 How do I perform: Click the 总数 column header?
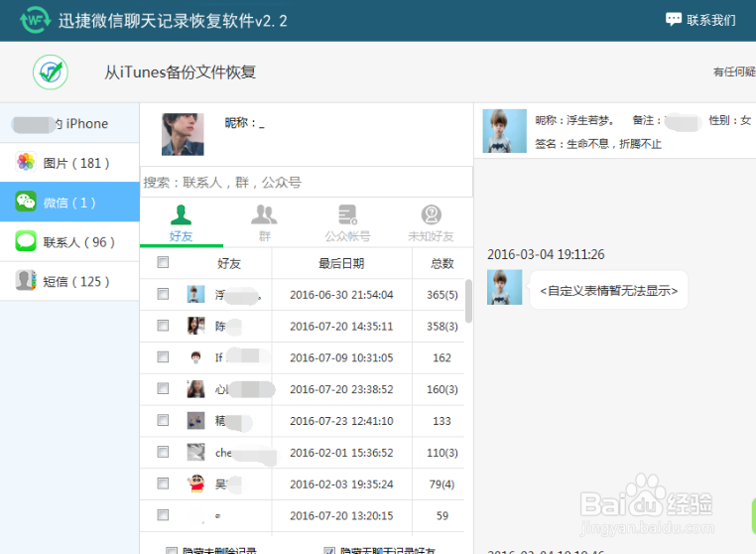[442, 263]
